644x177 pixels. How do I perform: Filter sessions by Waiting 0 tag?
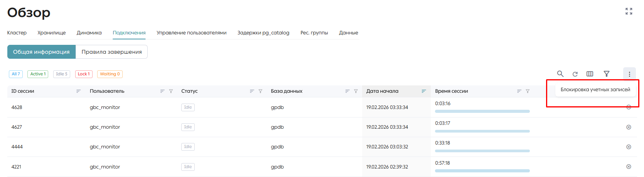coord(110,74)
